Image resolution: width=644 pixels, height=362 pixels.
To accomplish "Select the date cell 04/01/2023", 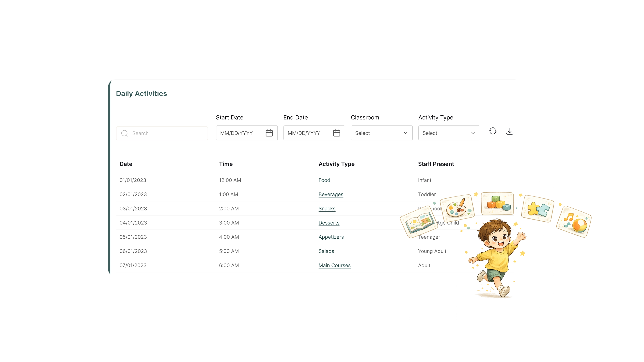I will click(x=133, y=223).
